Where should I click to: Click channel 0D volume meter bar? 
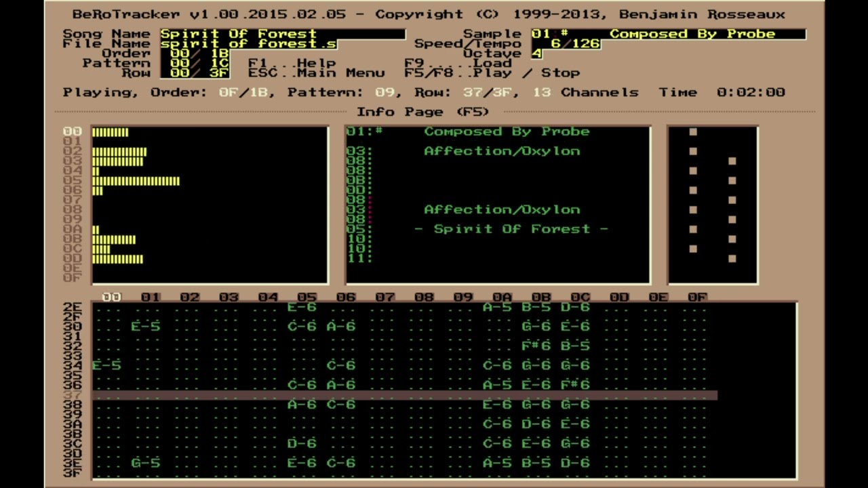tap(117, 259)
